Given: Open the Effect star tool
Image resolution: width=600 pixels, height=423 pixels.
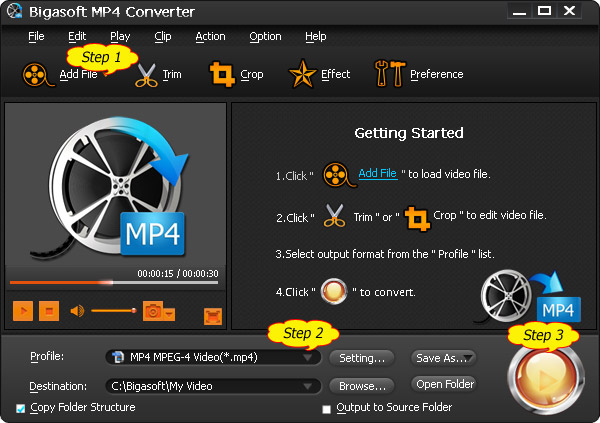Looking at the screenshot, I should click(302, 74).
